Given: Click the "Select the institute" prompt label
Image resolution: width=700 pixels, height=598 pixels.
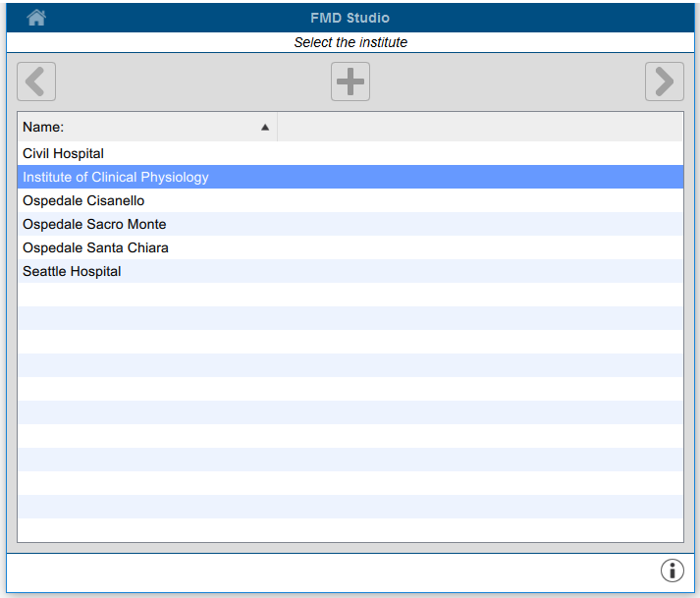Looking at the screenshot, I should coord(350,42).
